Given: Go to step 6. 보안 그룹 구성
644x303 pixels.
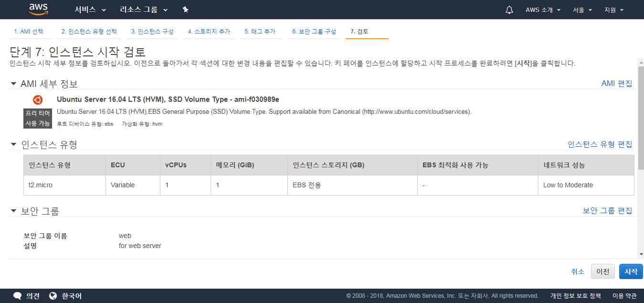Looking at the screenshot, I should tap(314, 32).
